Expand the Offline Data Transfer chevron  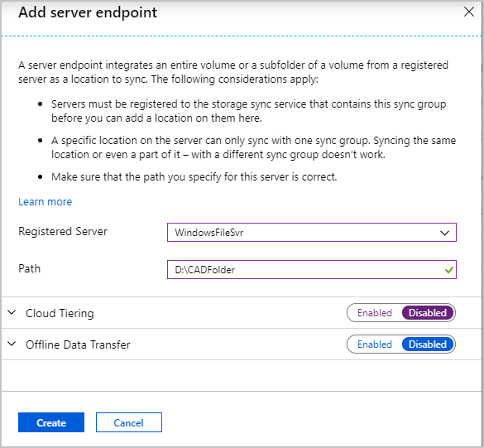click(12, 344)
